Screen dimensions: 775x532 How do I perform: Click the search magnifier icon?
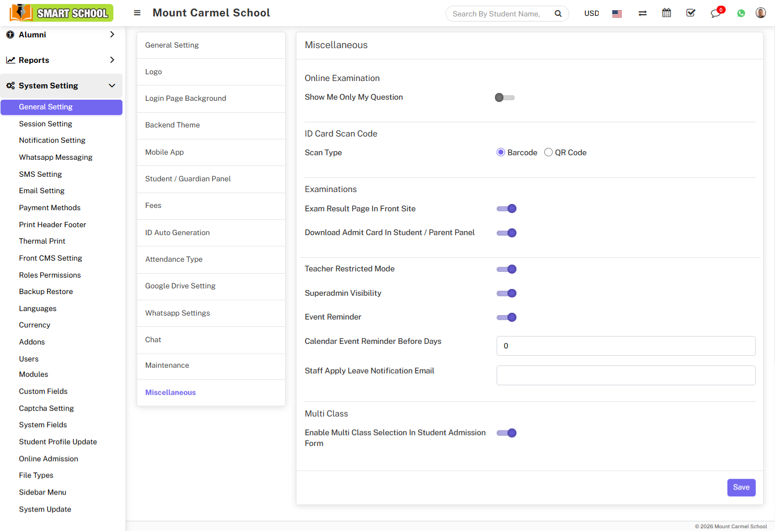click(558, 14)
